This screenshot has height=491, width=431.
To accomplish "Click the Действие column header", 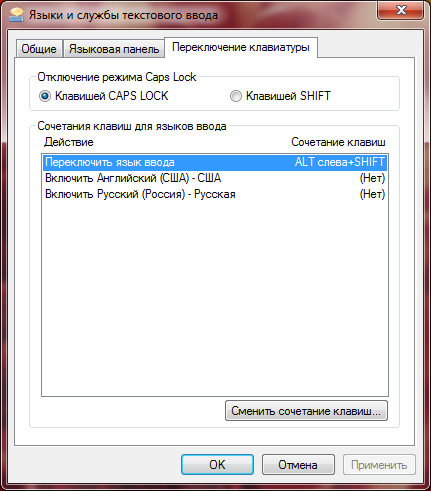I will coord(69,142).
